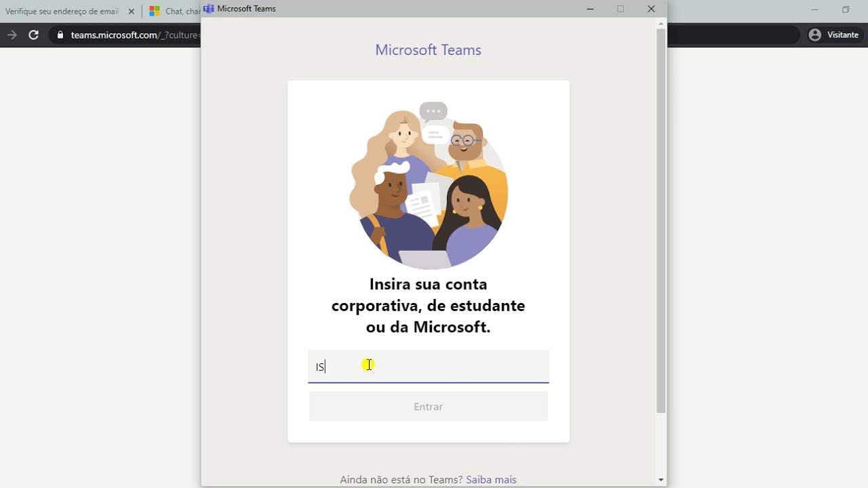
Task: Close the Verifique seu endereço de email tab
Action: coord(132,12)
